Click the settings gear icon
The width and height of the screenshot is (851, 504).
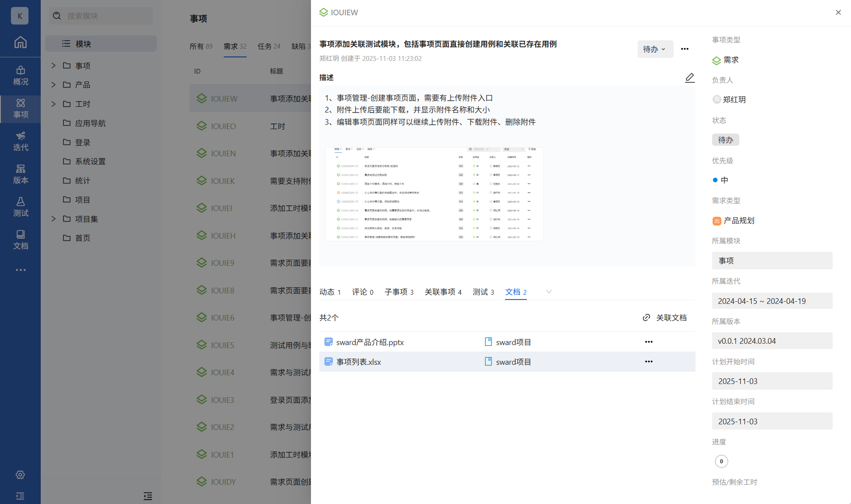click(20, 475)
